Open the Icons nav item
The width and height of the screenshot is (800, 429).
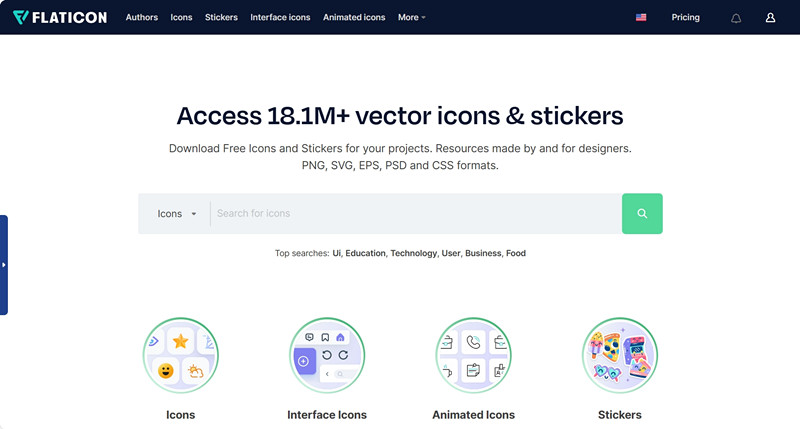pos(181,17)
